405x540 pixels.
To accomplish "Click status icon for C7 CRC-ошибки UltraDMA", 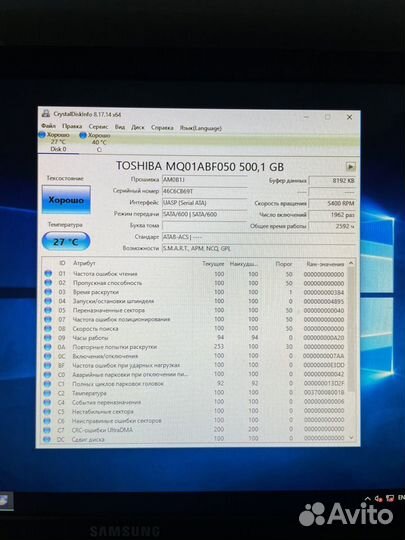I will [47, 430].
